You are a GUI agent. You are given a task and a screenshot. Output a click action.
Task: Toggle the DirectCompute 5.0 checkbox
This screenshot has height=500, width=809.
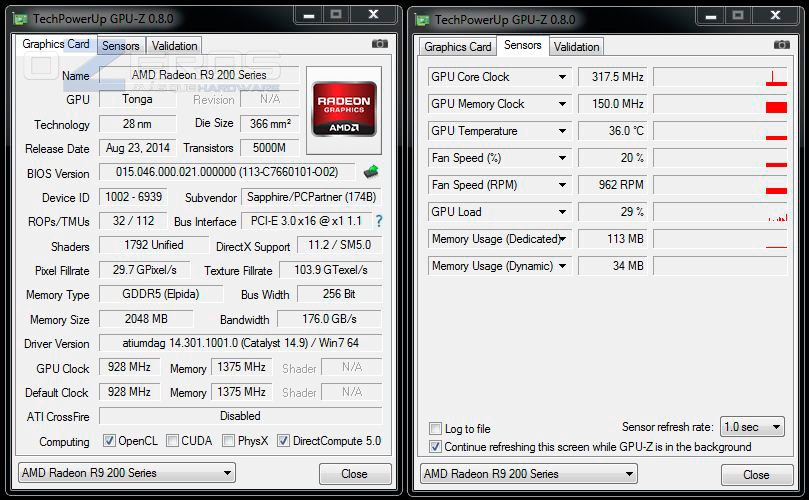click(283, 441)
